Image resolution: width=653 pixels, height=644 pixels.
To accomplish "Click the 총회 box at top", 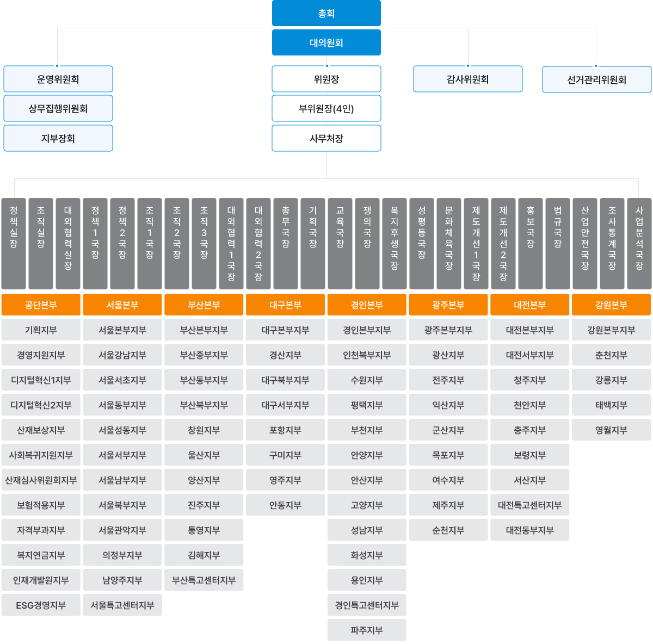I will pyautogui.click(x=326, y=13).
